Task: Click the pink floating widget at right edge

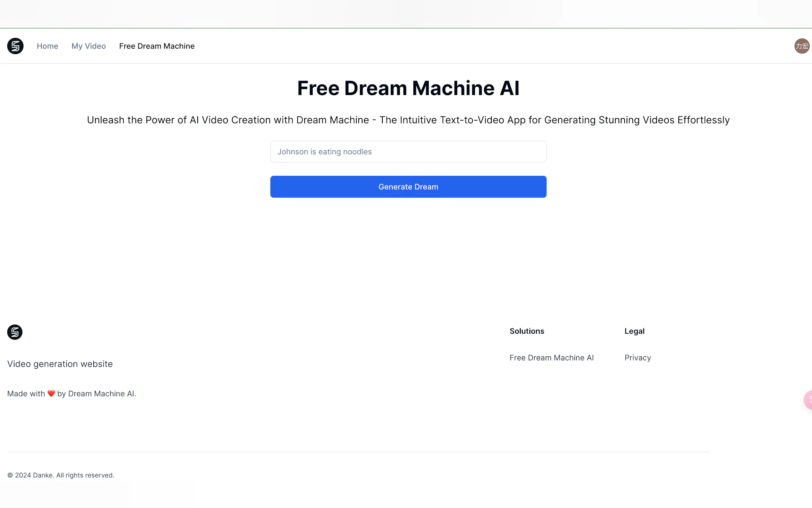Action: [x=808, y=400]
